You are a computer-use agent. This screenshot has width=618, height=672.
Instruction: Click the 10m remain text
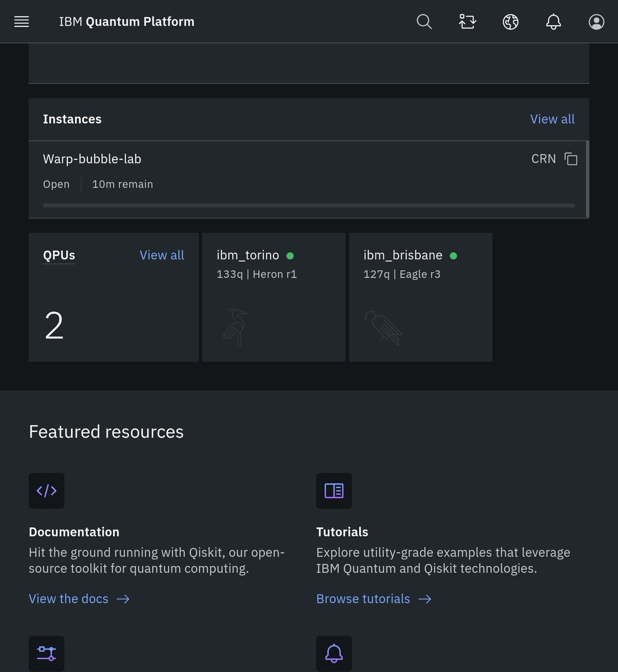click(123, 184)
